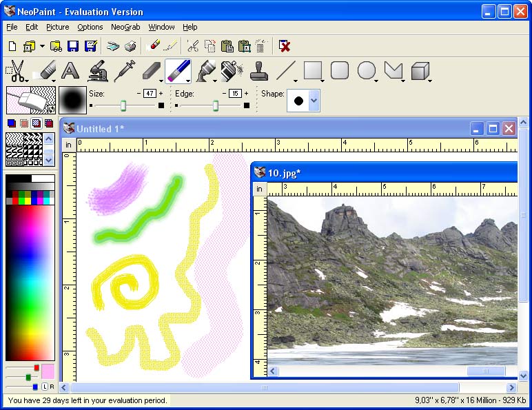Select the Rectangle shape tool
This screenshot has height=410, width=532.
[x=312, y=70]
